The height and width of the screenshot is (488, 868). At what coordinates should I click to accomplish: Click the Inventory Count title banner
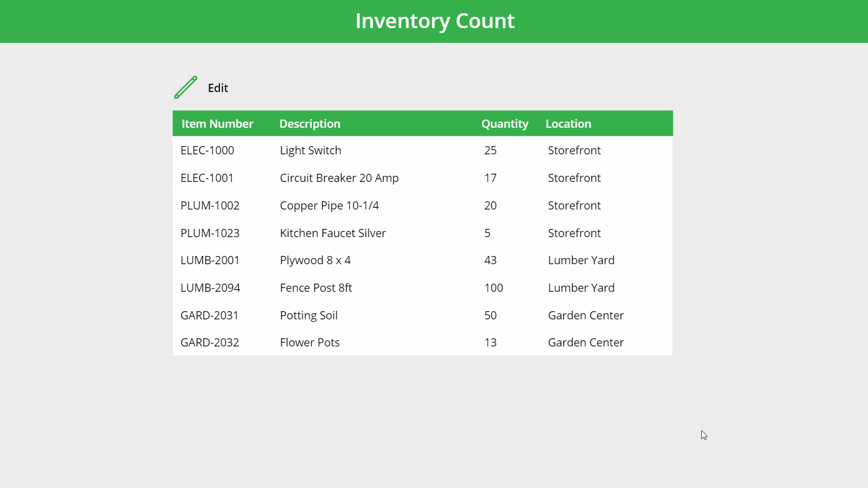pyautogui.click(x=434, y=21)
